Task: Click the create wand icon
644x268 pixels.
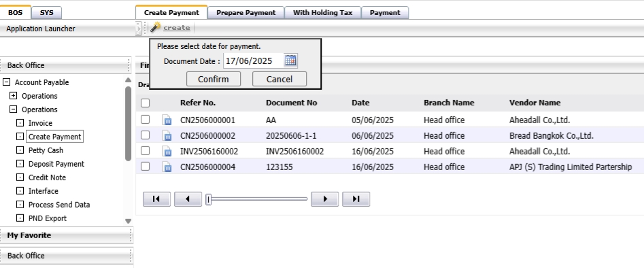Action: (155, 27)
